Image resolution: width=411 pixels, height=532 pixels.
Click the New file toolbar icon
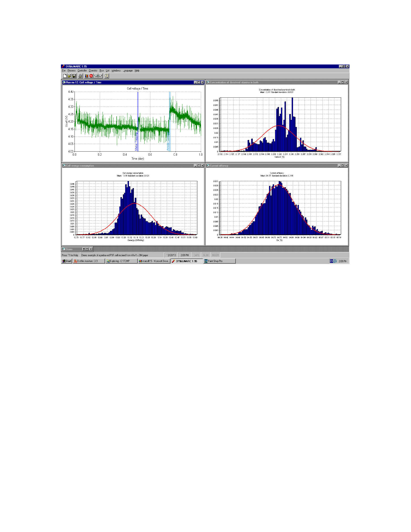coord(65,76)
